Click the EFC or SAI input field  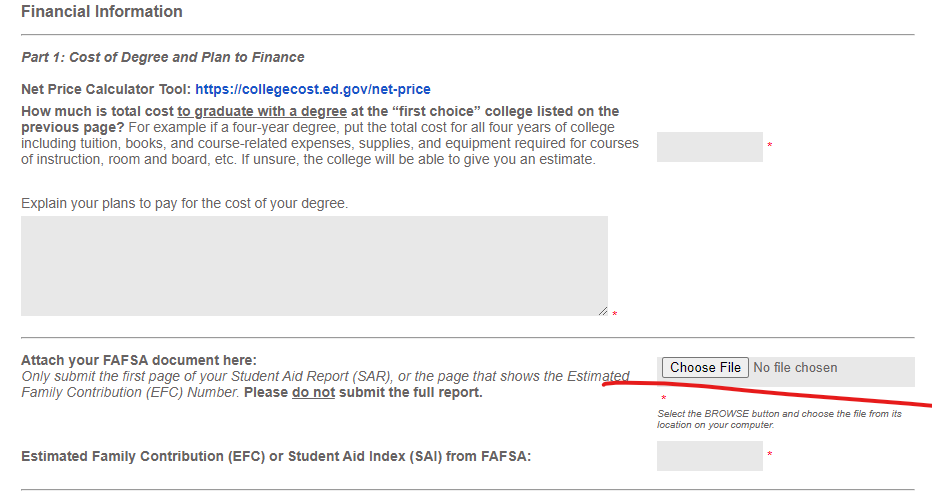(x=709, y=456)
